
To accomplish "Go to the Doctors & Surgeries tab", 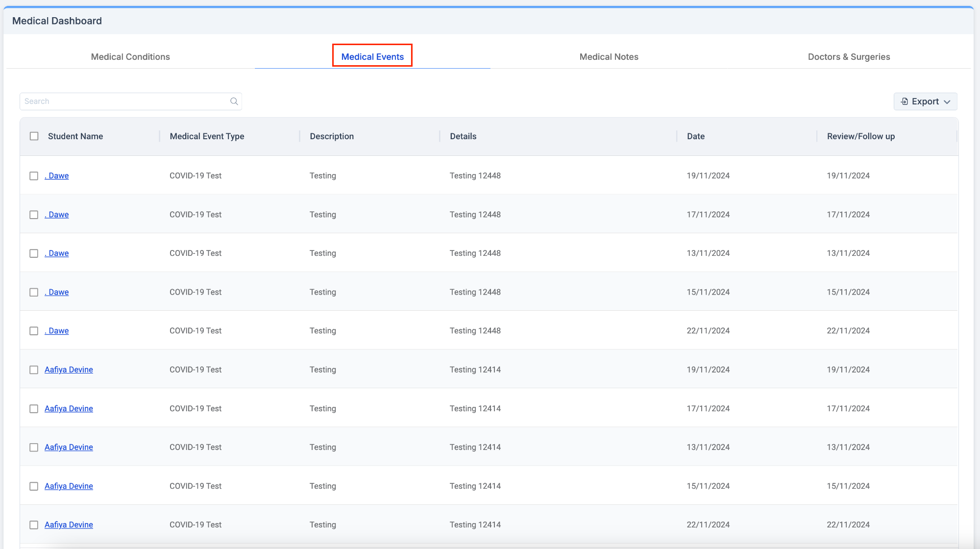I will click(849, 57).
